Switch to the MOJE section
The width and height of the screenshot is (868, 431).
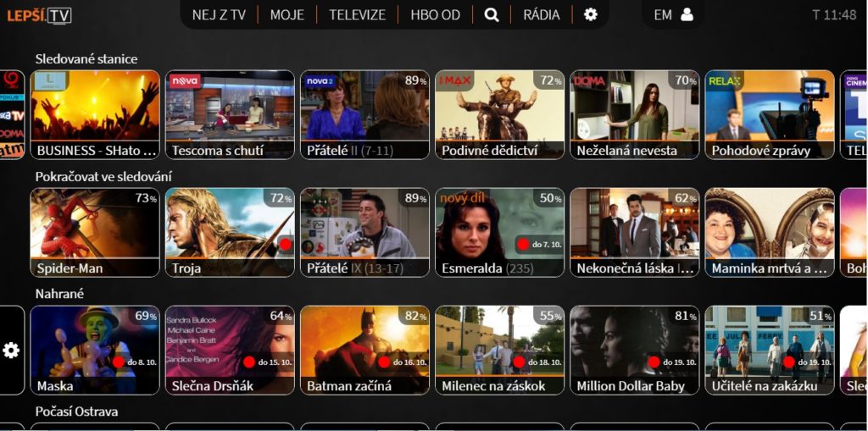click(x=287, y=14)
